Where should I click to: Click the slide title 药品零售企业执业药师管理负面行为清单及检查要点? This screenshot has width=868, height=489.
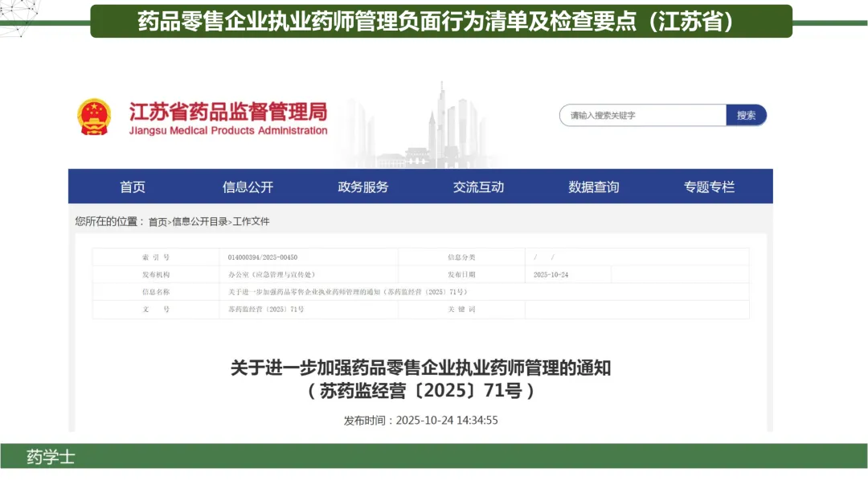[x=387, y=21]
